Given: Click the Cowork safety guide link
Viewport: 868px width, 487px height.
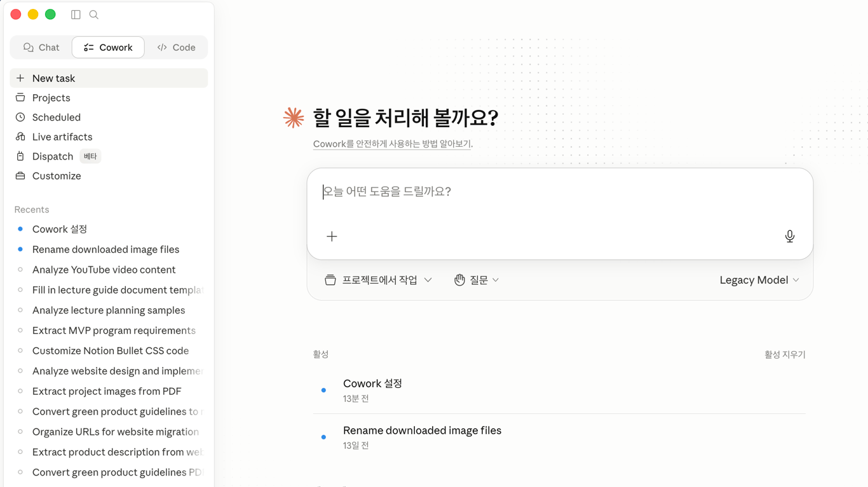Looking at the screenshot, I should pyautogui.click(x=392, y=144).
